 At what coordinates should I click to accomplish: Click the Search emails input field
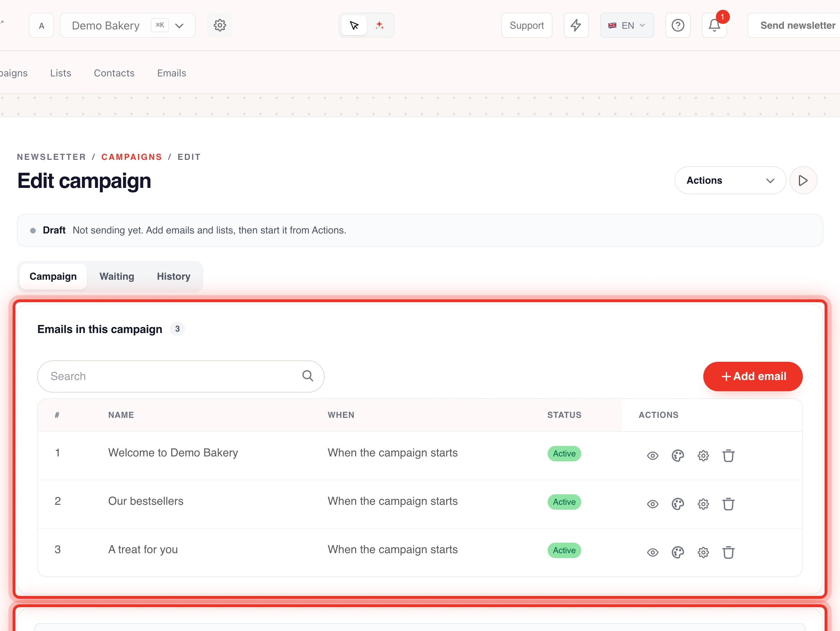(181, 376)
